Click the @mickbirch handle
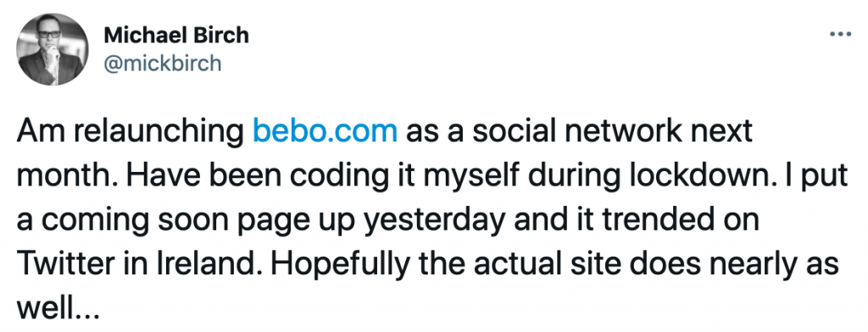Image resolution: width=868 pixels, height=332 pixels. click(x=163, y=64)
